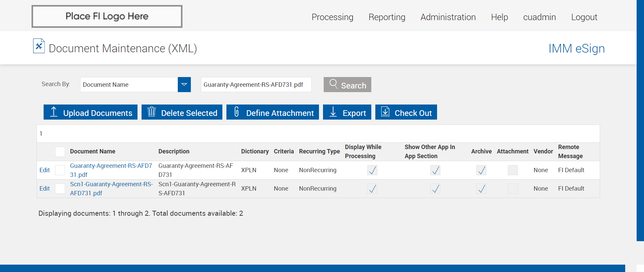
Task: Select checkbox for Scn1-Guaranty-Agreement row
Action: 60,189
